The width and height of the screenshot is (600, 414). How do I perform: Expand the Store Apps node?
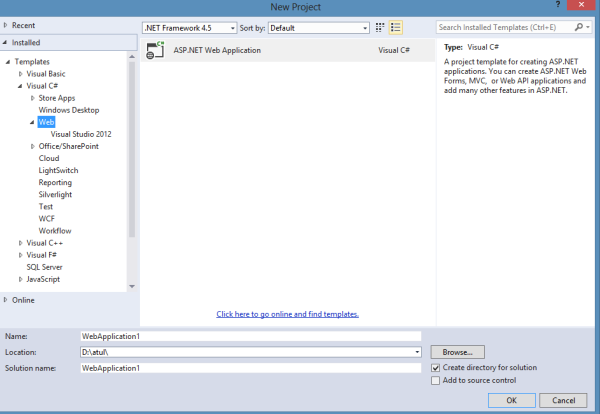pyautogui.click(x=33, y=98)
